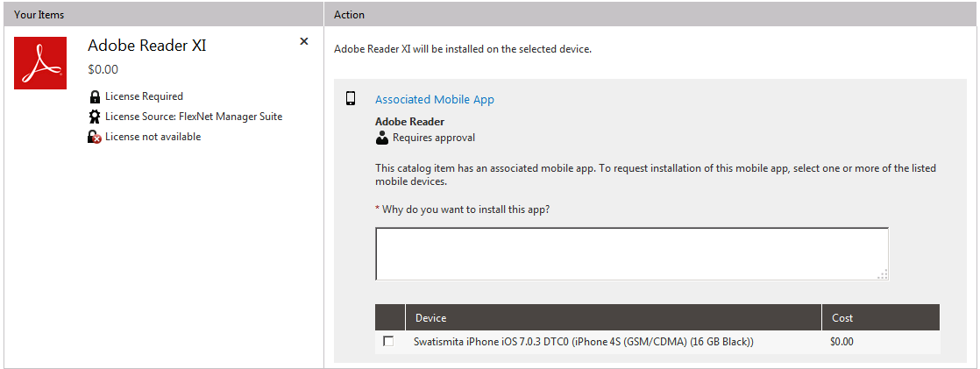This screenshot has width=980, height=369.
Task: Click the Action column header
Action: click(349, 15)
